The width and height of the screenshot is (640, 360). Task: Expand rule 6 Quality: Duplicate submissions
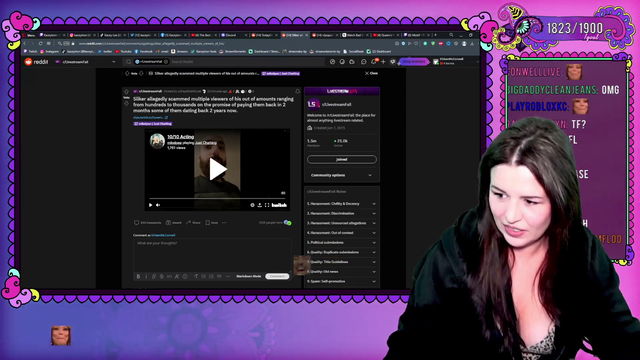[341, 252]
